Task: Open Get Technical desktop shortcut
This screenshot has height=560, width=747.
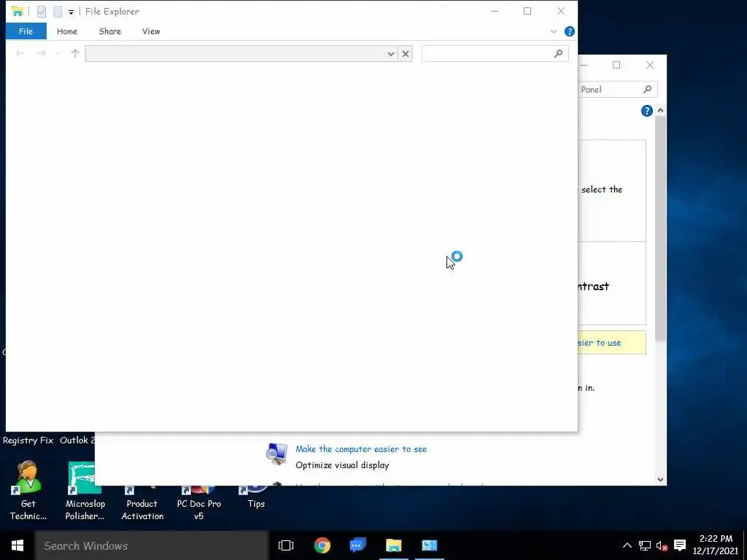Action: [28, 491]
